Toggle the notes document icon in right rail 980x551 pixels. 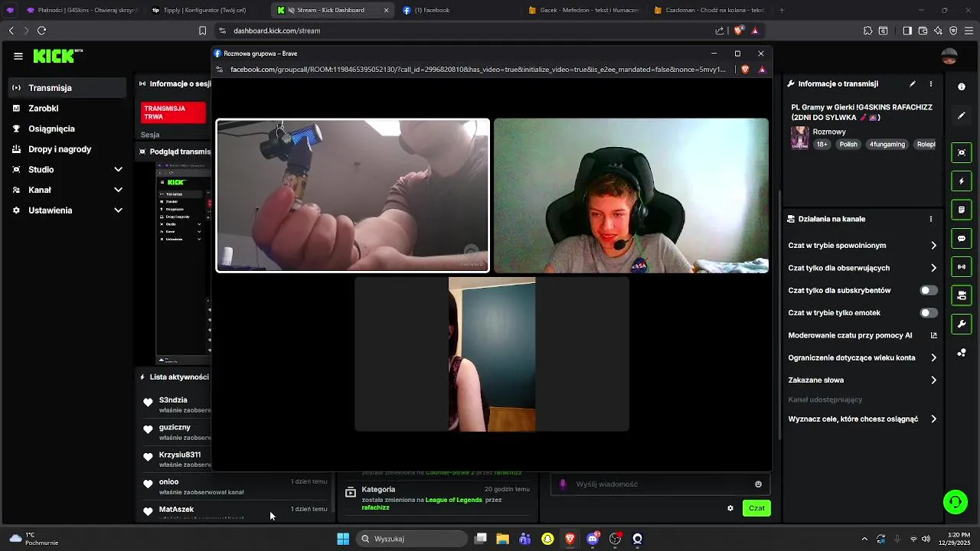[x=962, y=210]
